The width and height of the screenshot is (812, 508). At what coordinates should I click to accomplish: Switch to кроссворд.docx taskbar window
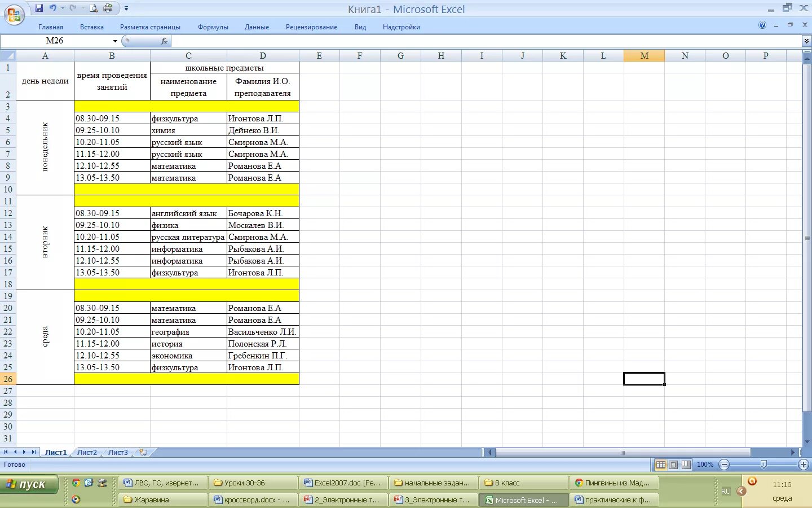253,500
